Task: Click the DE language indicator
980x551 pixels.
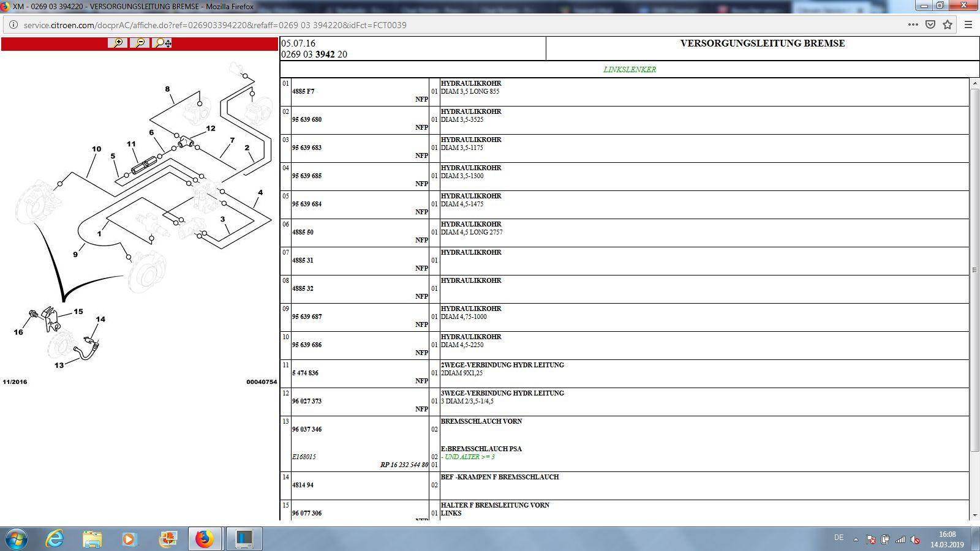Action: coord(839,538)
